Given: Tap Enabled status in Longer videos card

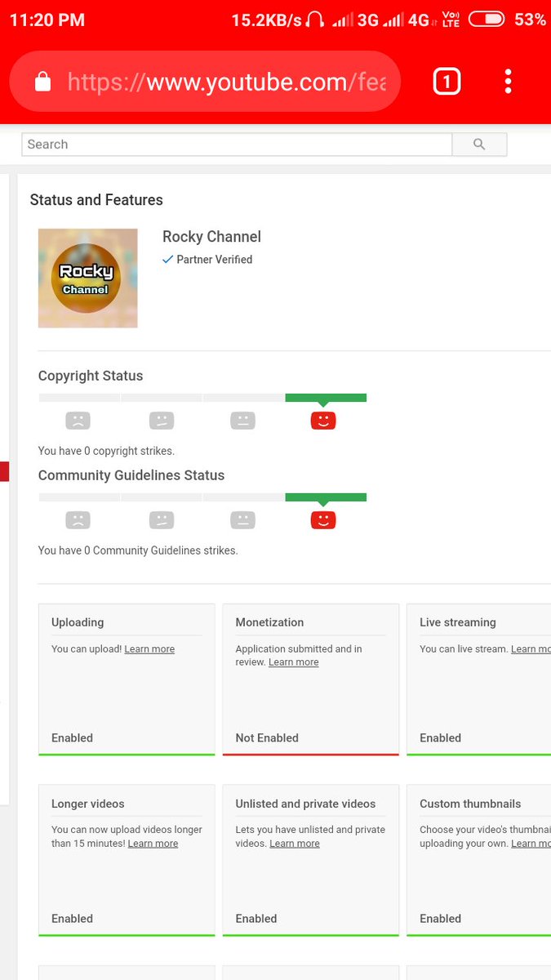Looking at the screenshot, I should pyautogui.click(x=72, y=919).
